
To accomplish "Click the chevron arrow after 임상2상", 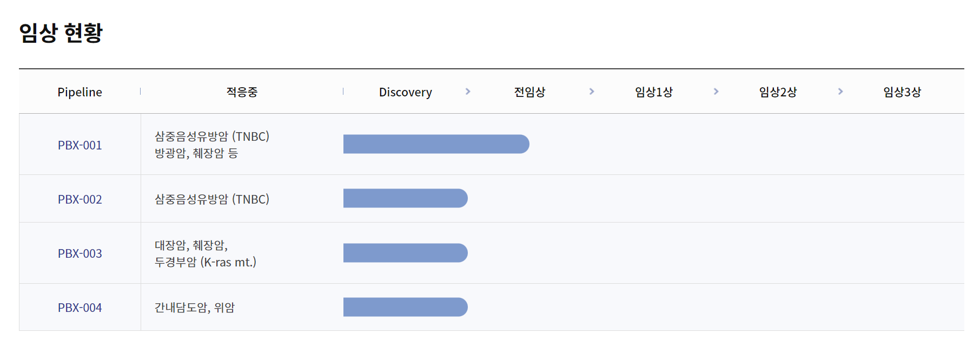I will click(840, 92).
